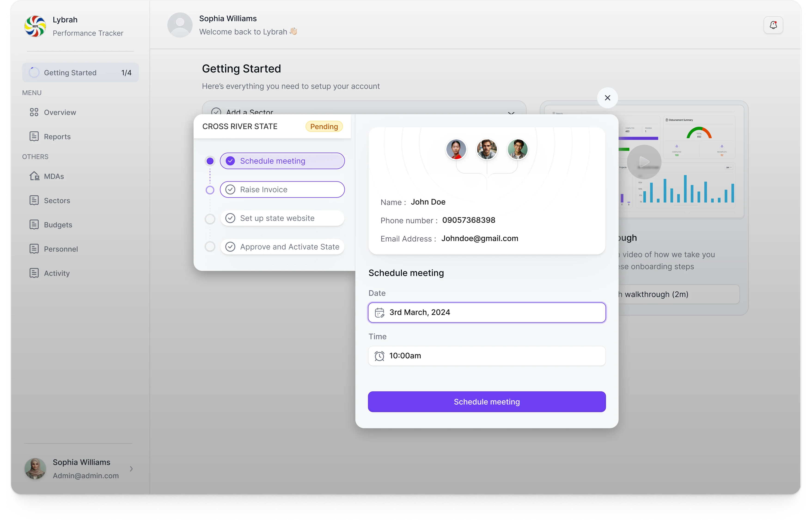This screenshot has width=812, height=520.
Task: Click the Budgets list icon
Action: (x=34, y=225)
